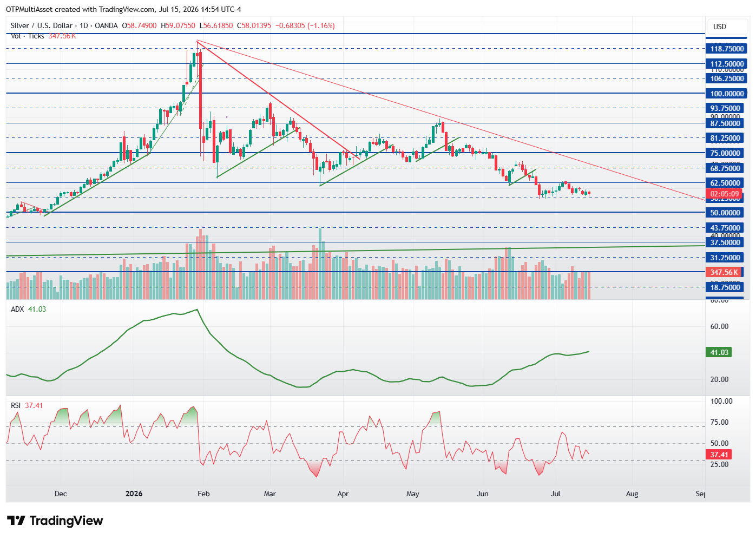Click the red 37.41 RSI axis tag
The height and width of the screenshot is (539, 756).
tap(719, 455)
